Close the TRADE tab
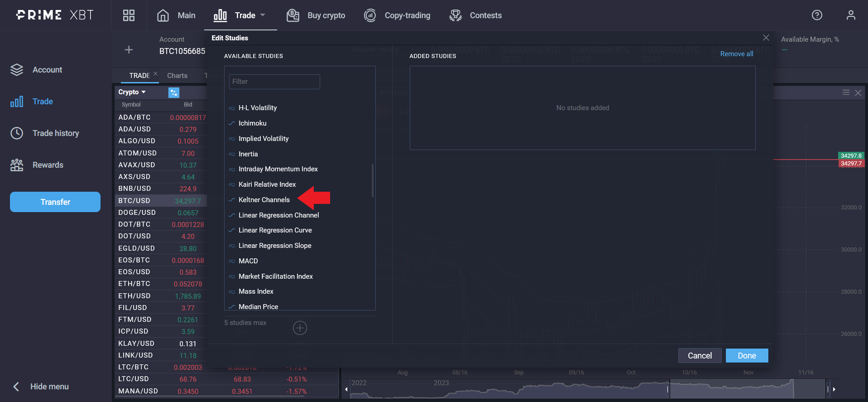Screen dimensions: 868x402 click(x=155, y=73)
